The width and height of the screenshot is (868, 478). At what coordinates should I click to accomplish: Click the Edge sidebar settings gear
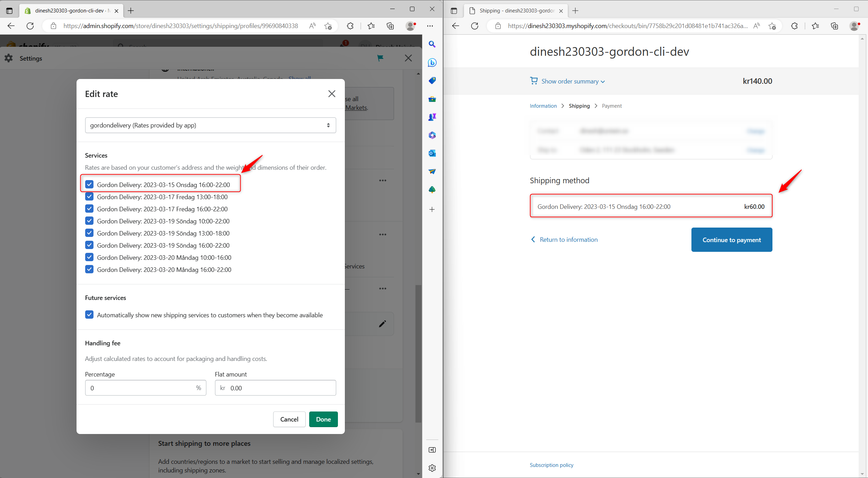[432, 468]
